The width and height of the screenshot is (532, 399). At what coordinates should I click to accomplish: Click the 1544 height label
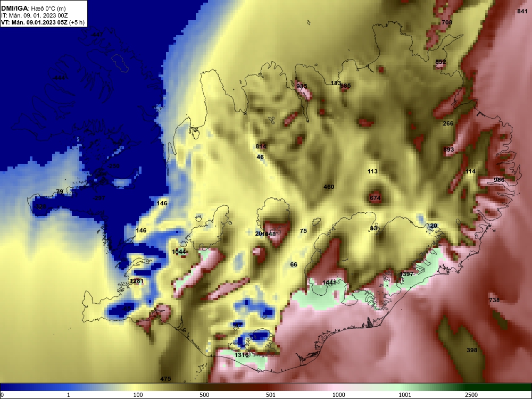click(179, 252)
